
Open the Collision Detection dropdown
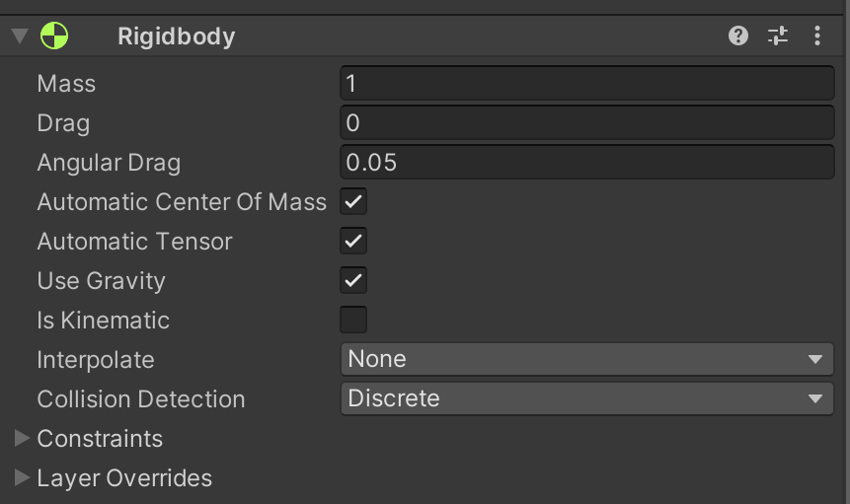tap(587, 399)
